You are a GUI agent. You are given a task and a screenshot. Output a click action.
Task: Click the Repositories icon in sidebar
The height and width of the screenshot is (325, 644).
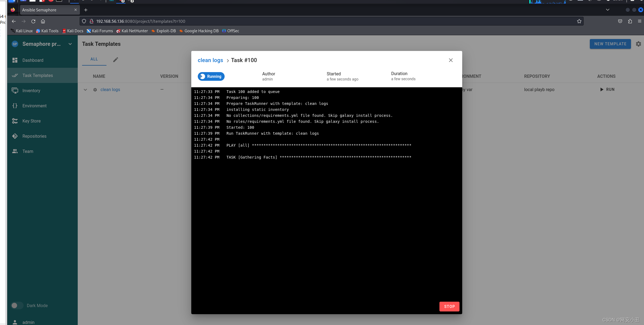pyautogui.click(x=15, y=136)
